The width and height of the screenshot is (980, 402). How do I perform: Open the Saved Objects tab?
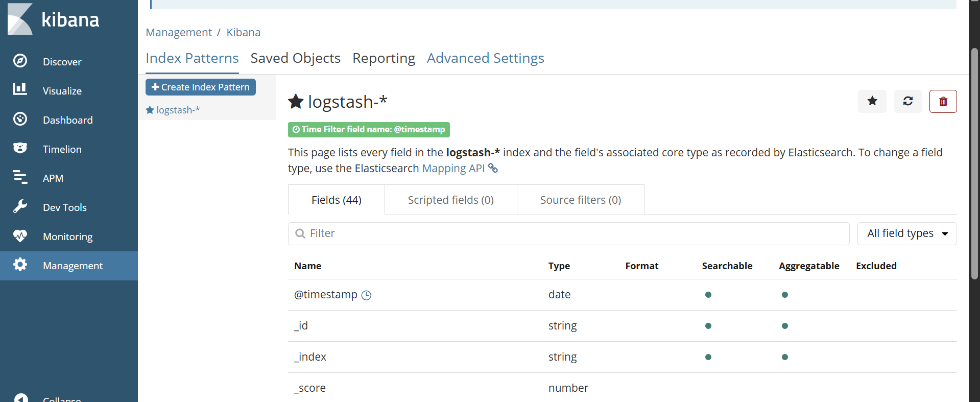pyautogui.click(x=295, y=58)
